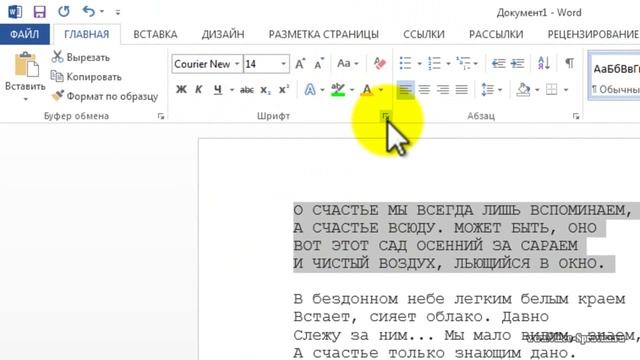Screen dimensions: 640x360
Task: Toggle subscript x₂ formatting
Action: click(265, 90)
